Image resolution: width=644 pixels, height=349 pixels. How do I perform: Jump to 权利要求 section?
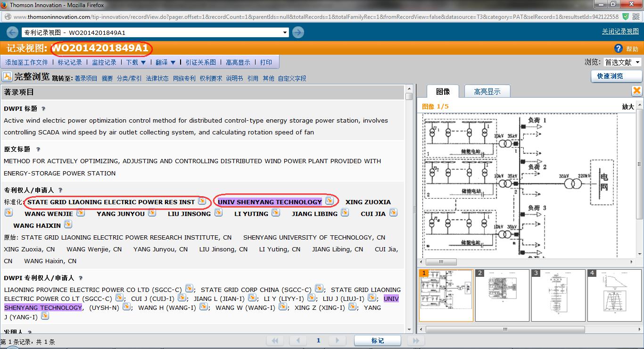[x=211, y=78]
